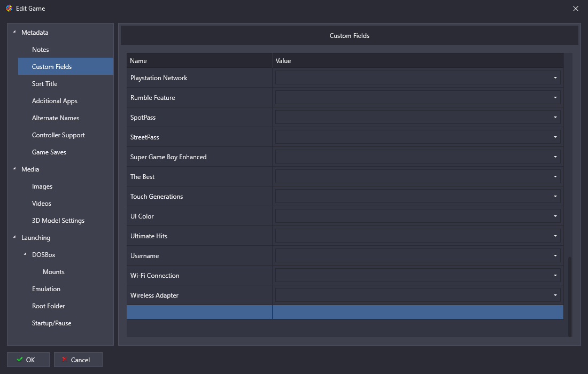Collapse the Media tree section
Image resolution: width=588 pixels, height=374 pixels.
click(x=14, y=169)
